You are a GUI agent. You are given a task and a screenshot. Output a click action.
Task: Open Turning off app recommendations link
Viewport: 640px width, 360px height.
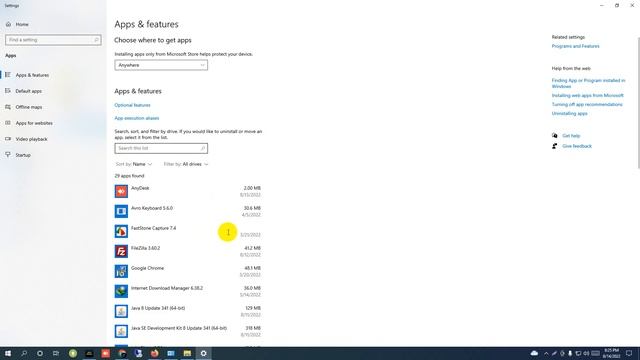(587, 104)
